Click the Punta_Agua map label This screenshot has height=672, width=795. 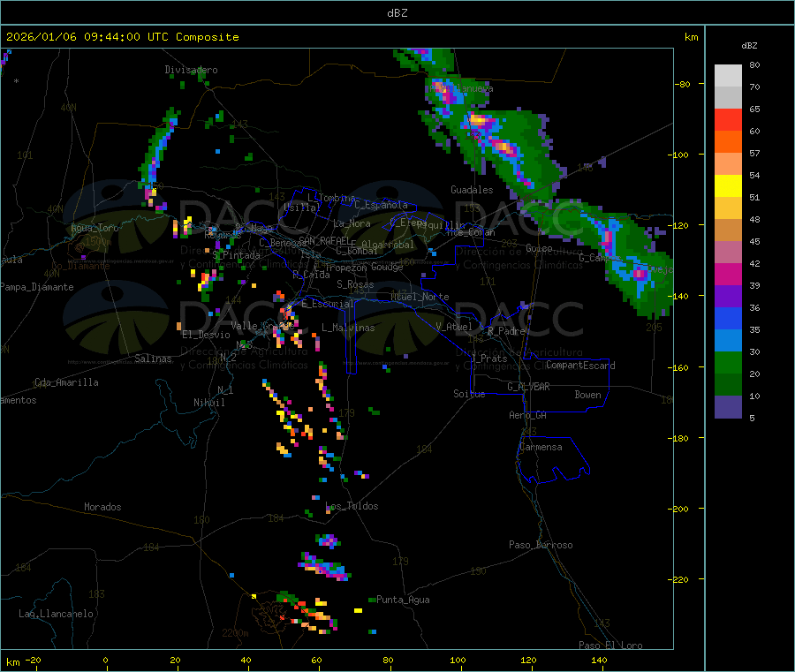pos(403,600)
